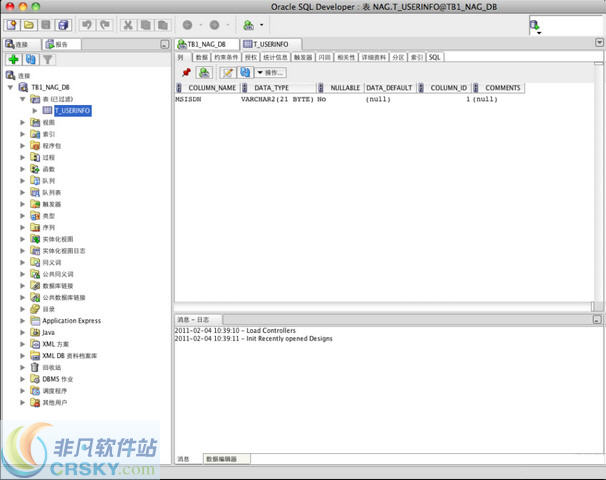Add a new connection with green plus
Image resolution: width=606 pixels, height=480 pixels.
pos(14,59)
